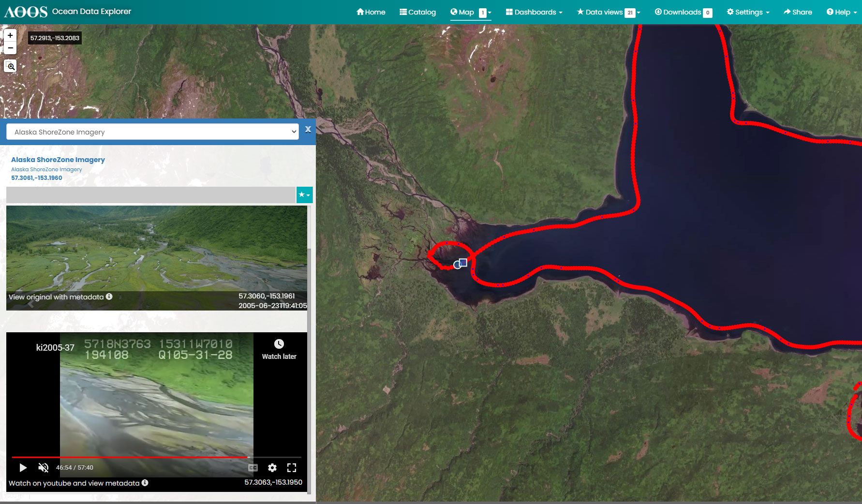Open video settings gear
The width and height of the screenshot is (862, 504).
[x=272, y=468]
